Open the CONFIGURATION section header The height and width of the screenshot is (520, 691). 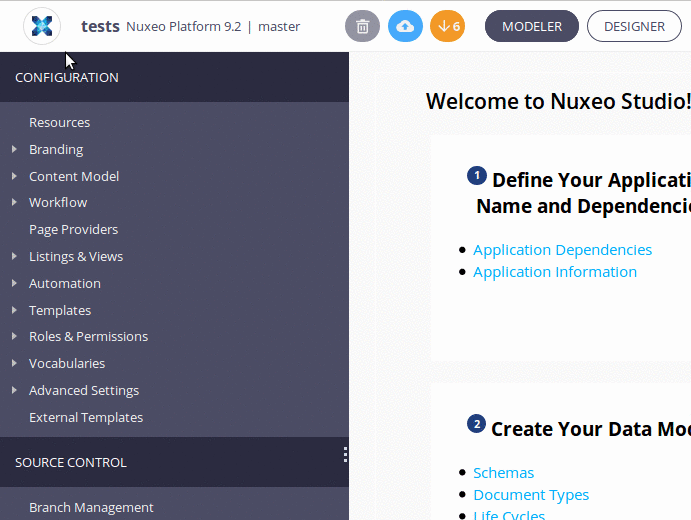tap(174, 77)
